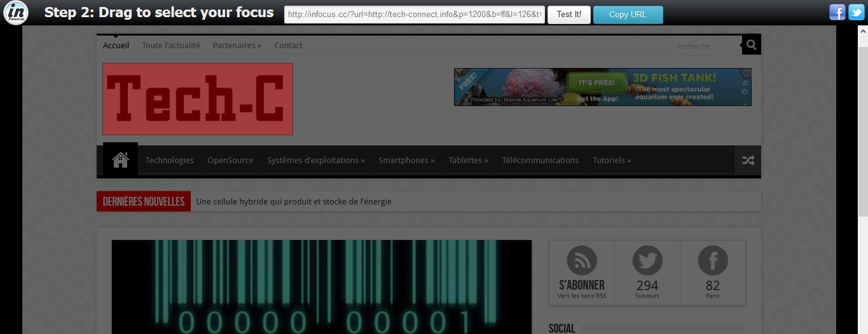Click the generated URL text field
Screen dimensions: 868x334
[x=415, y=15]
